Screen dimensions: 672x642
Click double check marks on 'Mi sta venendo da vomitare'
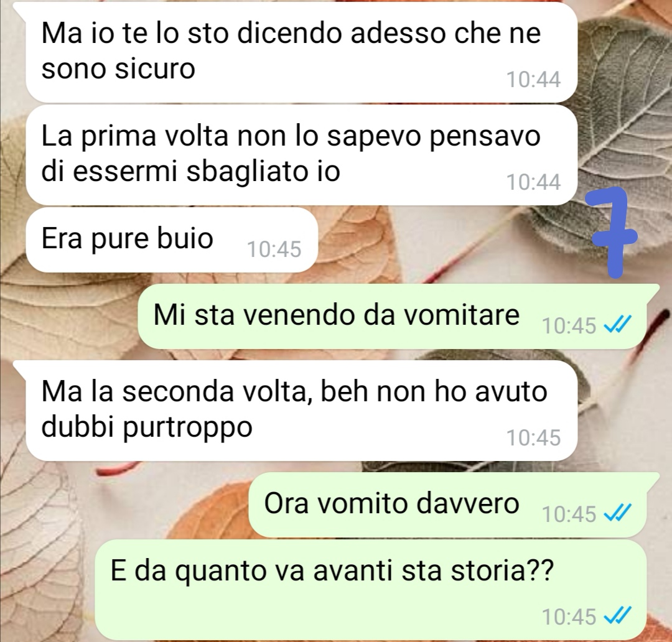pyautogui.click(x=618, y=325)
